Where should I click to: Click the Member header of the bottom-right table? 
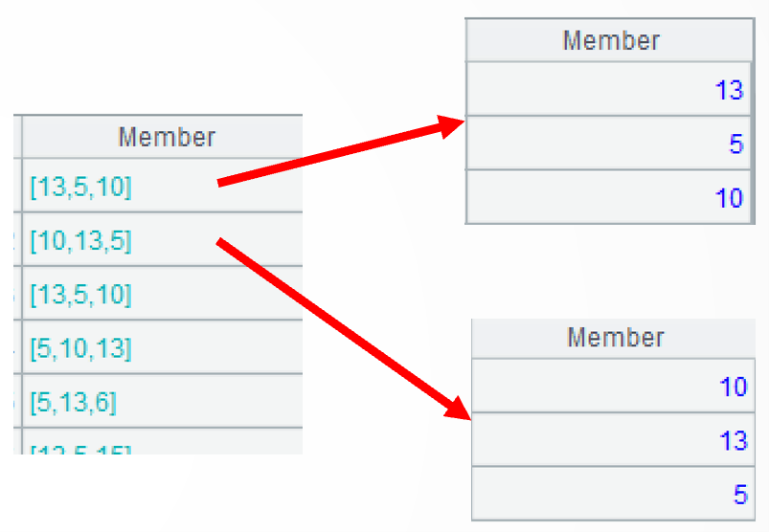tap(616, 338)
